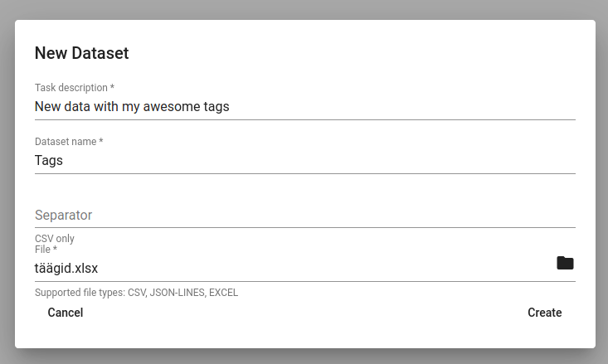Click the File required label

(46, 250)
